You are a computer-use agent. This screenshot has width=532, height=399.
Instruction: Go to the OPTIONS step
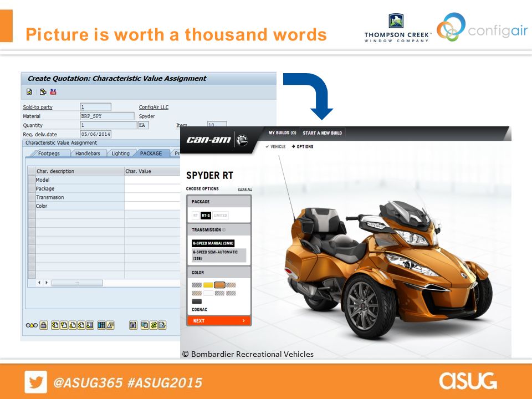click(x=303, y=146)
